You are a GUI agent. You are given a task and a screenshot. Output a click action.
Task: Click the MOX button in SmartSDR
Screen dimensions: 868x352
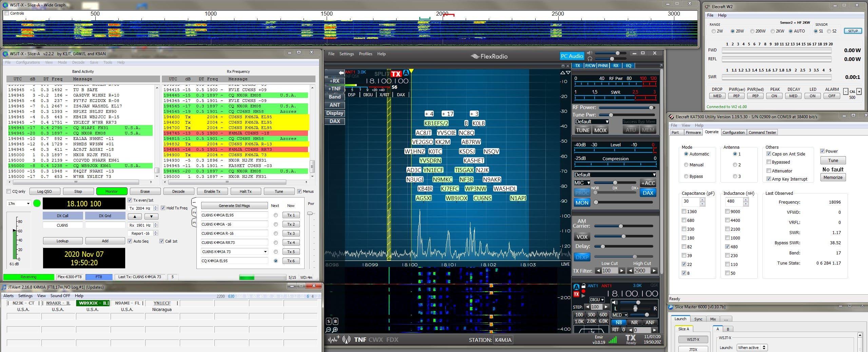point(601,130)
